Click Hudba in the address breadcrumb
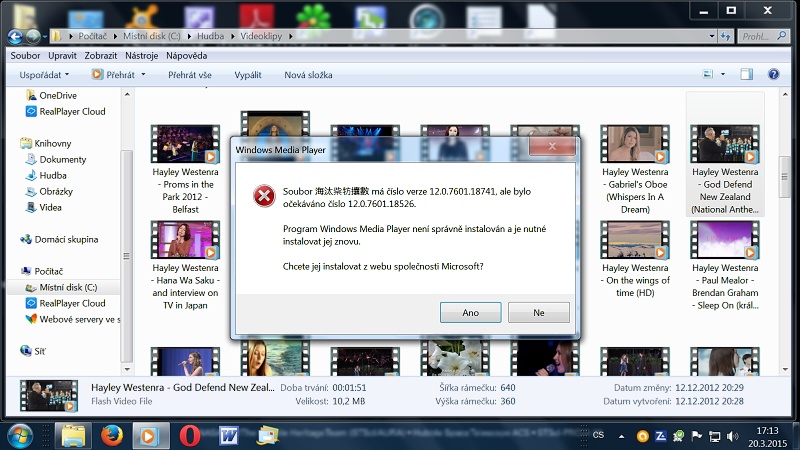Screen dimensions: 800x450 (x=210, y=36)
